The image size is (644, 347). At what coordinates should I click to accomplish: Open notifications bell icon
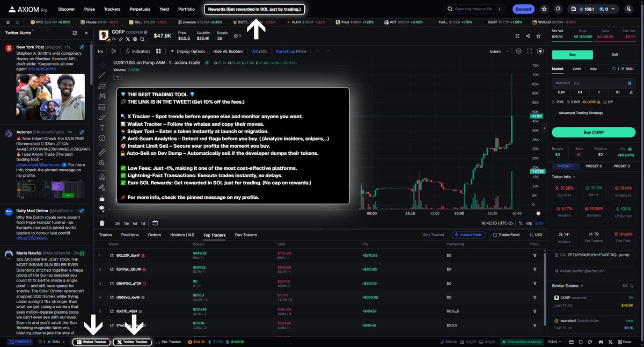pyautogui.click(x=558, y=9)
